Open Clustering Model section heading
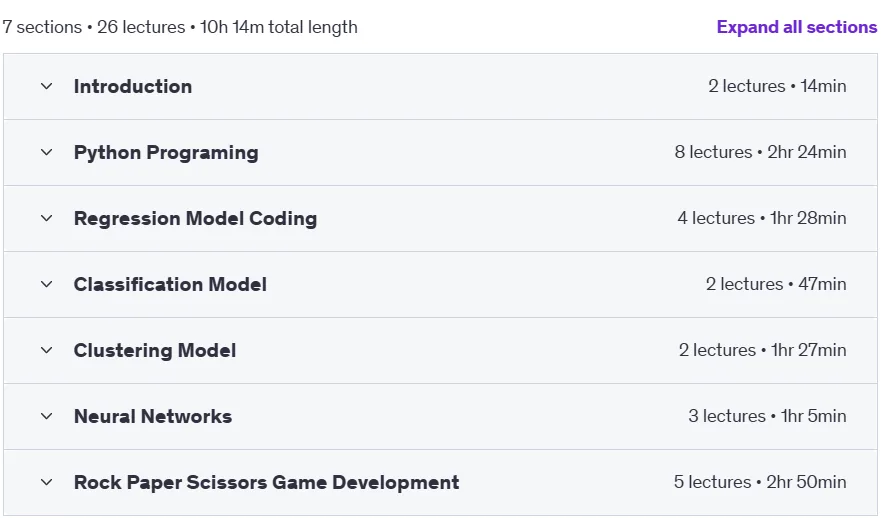This screenshot has height=518, width=881. point(155,351)
